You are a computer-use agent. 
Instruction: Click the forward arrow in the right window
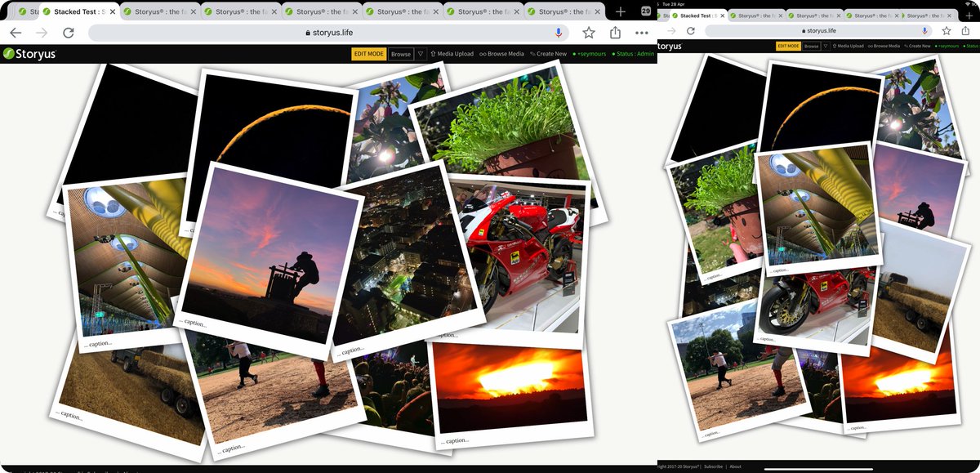tap(671, 30)
